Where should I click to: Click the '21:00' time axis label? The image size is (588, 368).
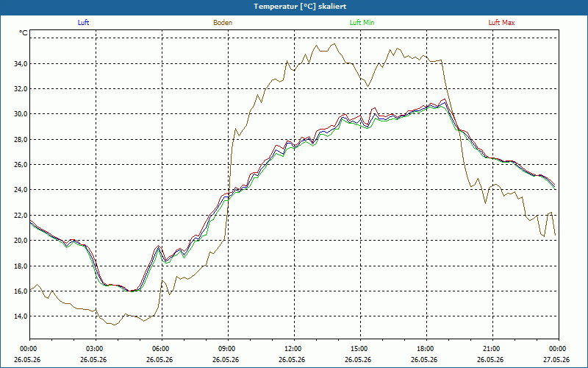tap(492, 349)
